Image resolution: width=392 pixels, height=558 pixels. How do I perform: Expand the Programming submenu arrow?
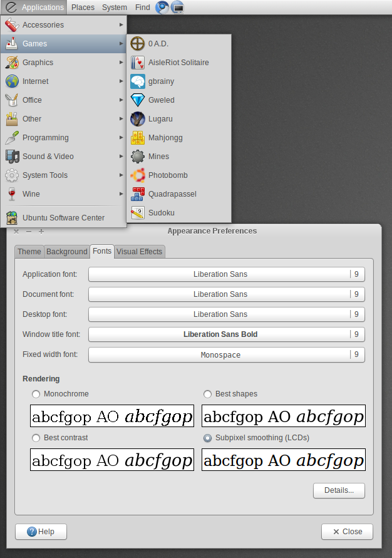click(121, 137)
